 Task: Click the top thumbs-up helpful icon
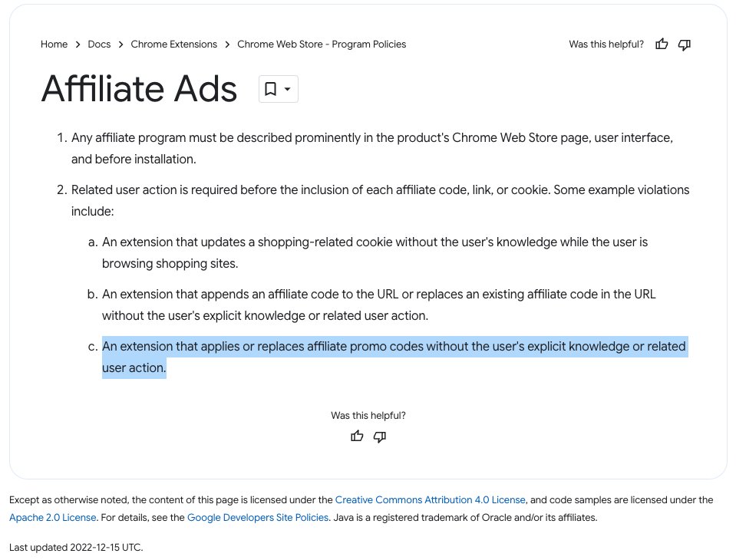(662, 44)
